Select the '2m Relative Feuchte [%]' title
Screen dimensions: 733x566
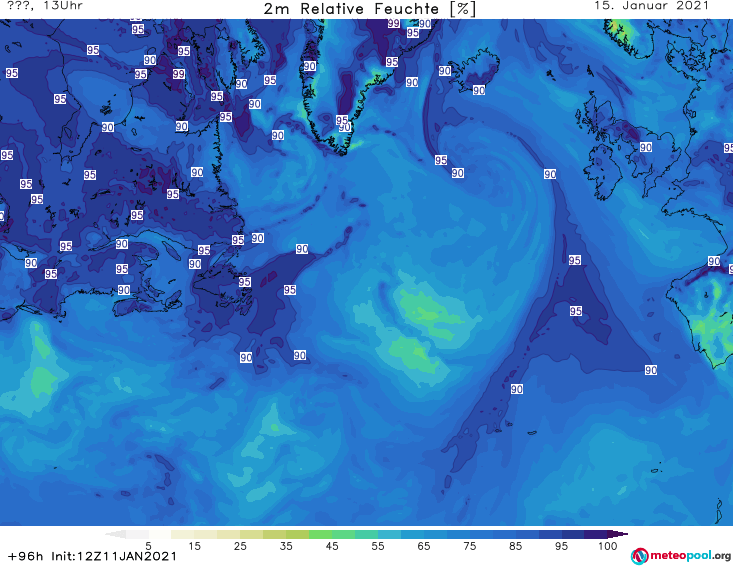click(370, 9)
